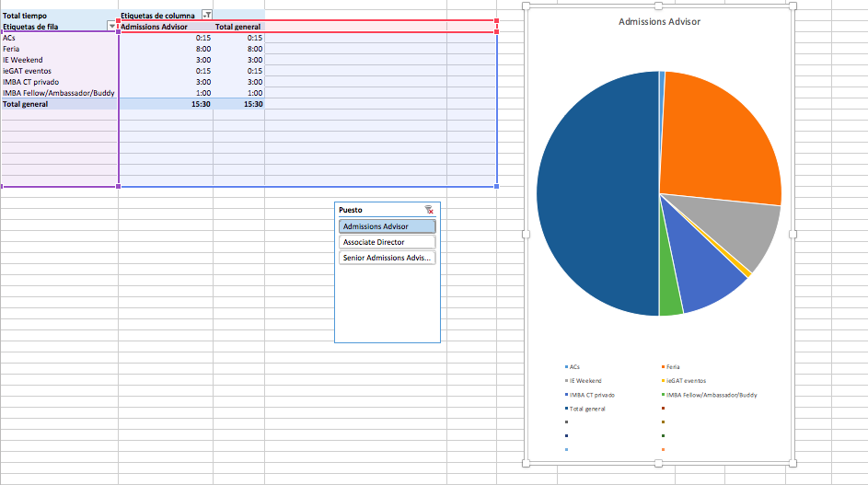The width and height of the screenshot is (868, 485).
Task: Click the Total general legend entry
Action: pyautogui.click(x=585, y=410)
